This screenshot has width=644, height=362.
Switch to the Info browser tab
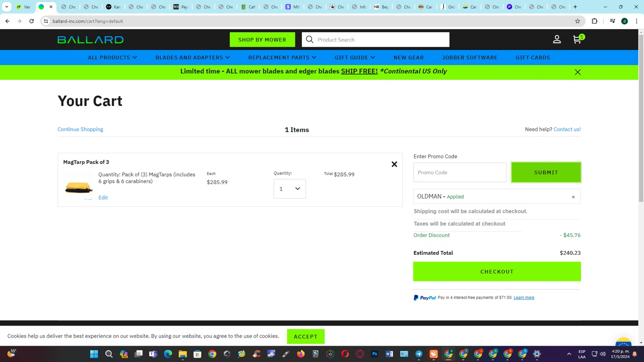(x=359, y=7)
